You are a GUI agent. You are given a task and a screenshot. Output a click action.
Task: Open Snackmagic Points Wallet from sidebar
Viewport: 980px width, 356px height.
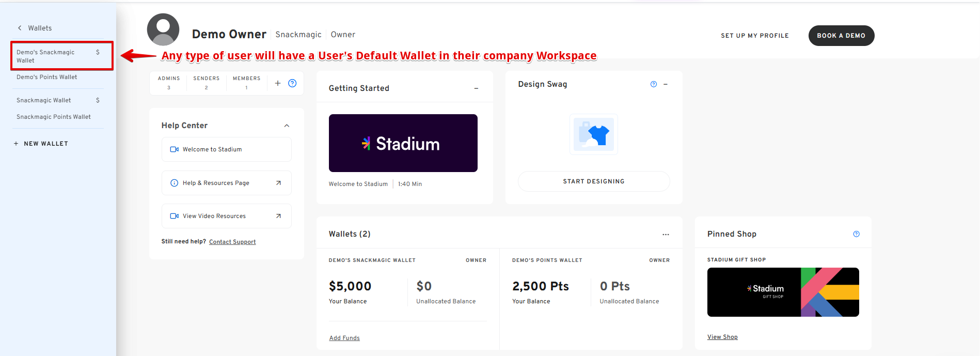click(x=54, y=117)
